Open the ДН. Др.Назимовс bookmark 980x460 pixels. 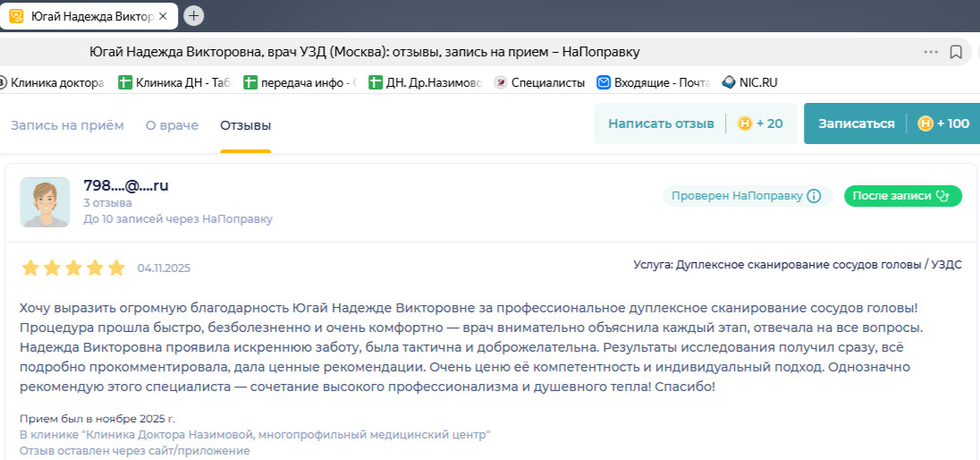coord(425,82)
